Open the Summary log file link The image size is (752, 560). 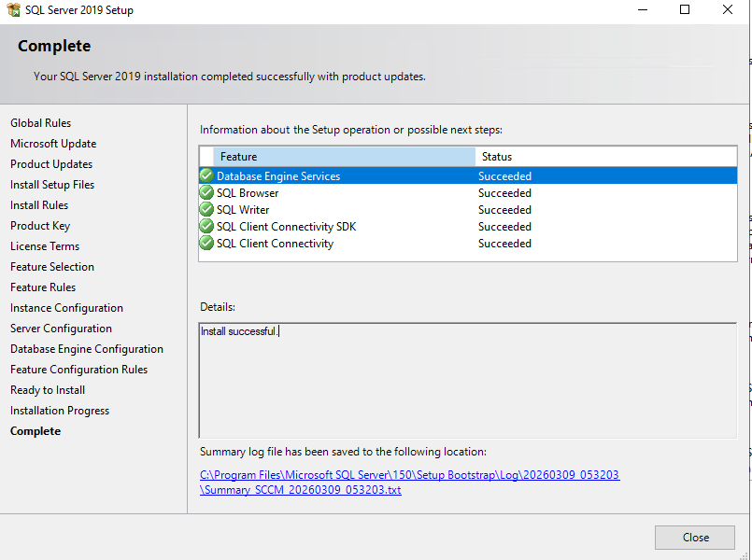[x=409, y=475]
